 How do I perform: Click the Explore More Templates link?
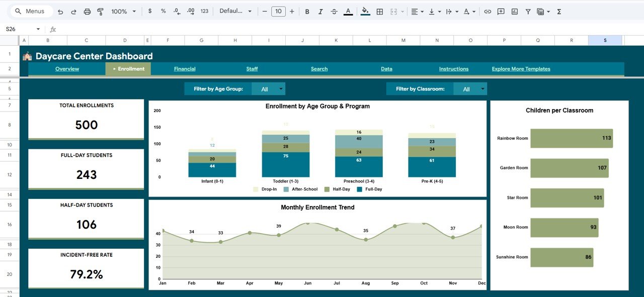click(x=521, y=69)
